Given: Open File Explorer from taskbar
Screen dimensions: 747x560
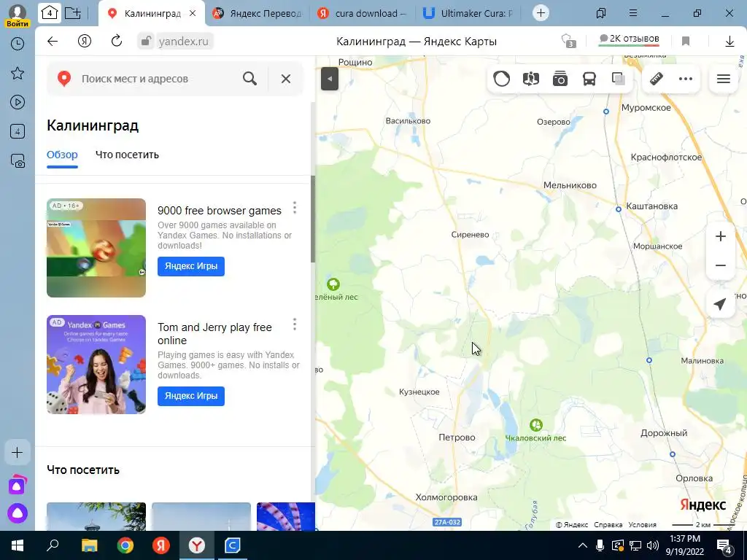Looking at the screenshot, I should pyautogui.click(x=89, y=545).
